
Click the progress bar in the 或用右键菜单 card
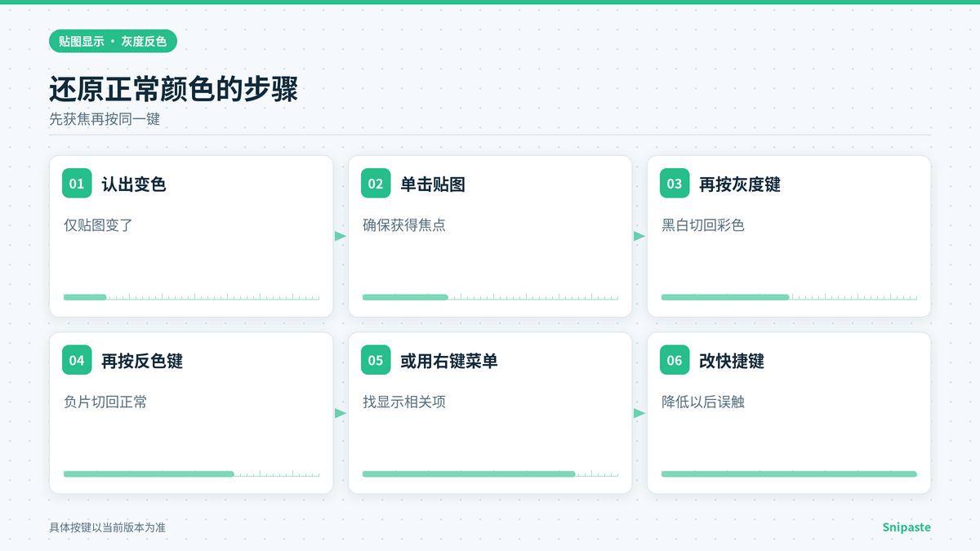490,473
